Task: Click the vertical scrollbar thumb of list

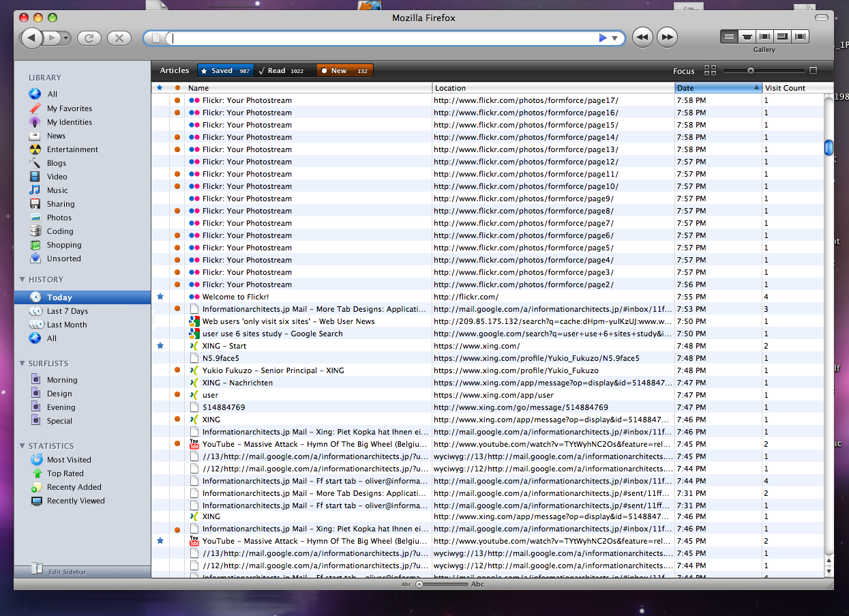Action: click(x=829, y=147)
